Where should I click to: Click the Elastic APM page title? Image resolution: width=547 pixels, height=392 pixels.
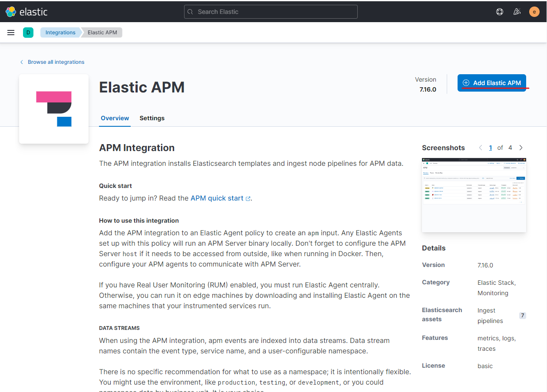click(142, 87)
